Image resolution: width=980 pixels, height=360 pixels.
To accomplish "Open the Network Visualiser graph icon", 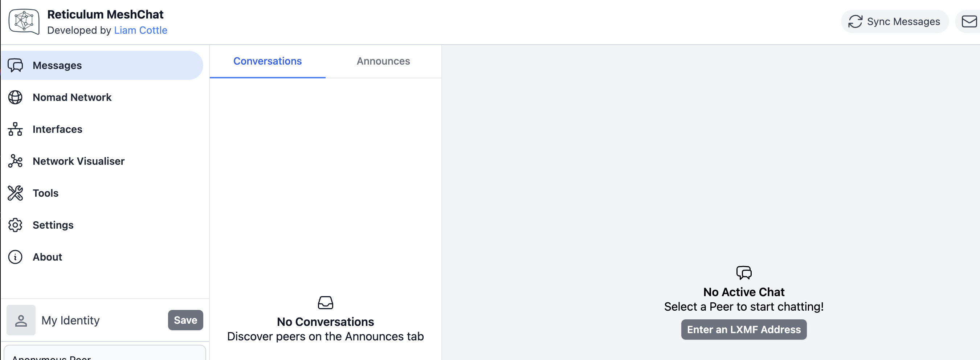I will coord(15,161).
